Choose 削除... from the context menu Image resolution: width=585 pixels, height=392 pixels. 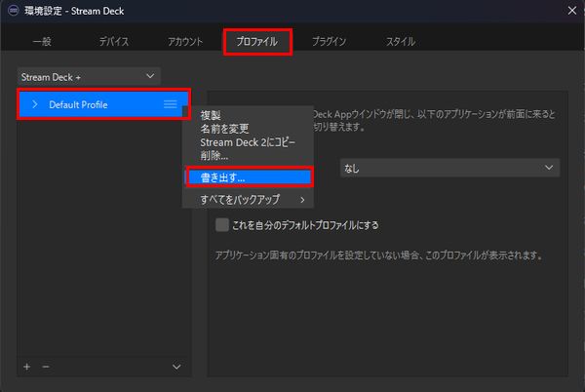tap(214, 155)
